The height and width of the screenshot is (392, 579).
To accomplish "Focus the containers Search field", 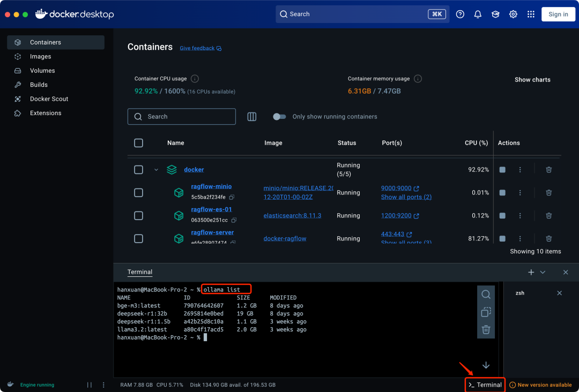I will coord(182,117).
